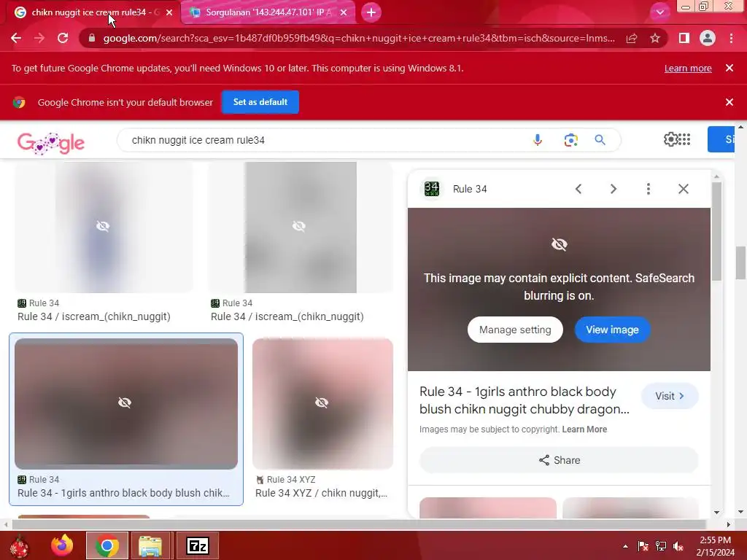Bookmark this page with the star icon

click(x=655, y=38)
